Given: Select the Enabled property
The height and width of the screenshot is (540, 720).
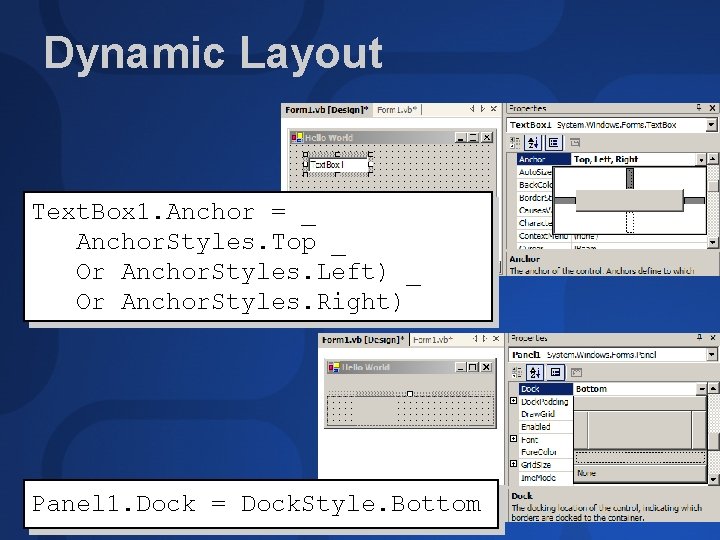Looking at the screenshot, I should tap(546, 427).
